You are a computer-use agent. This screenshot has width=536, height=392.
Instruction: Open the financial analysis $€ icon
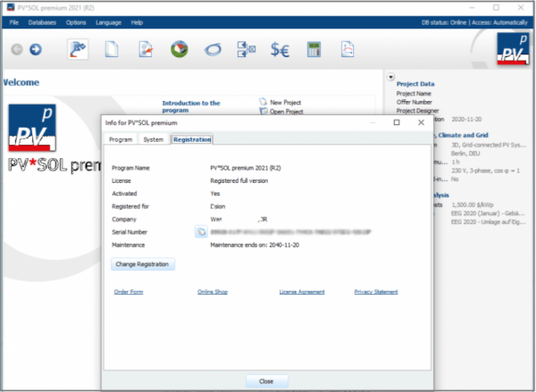click(x=281, y=49)
